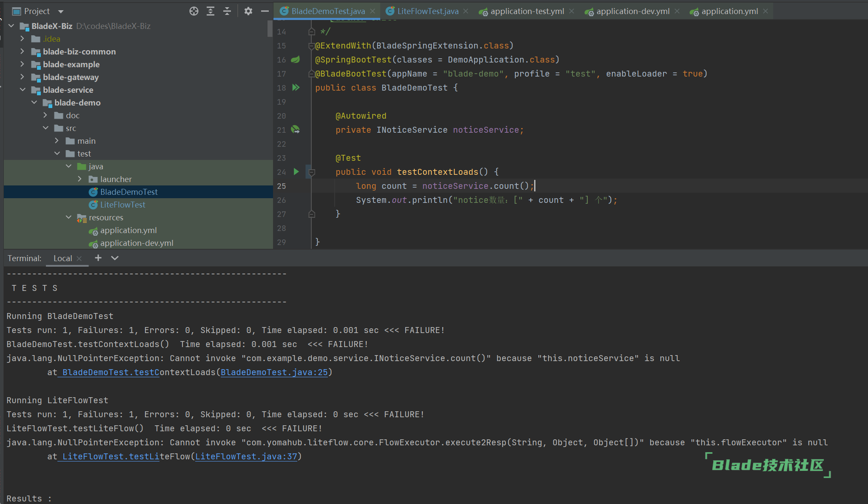Collapse the blade-demo module
The height and width of the screenshot is (504, 868).
[x=34, y=103]
